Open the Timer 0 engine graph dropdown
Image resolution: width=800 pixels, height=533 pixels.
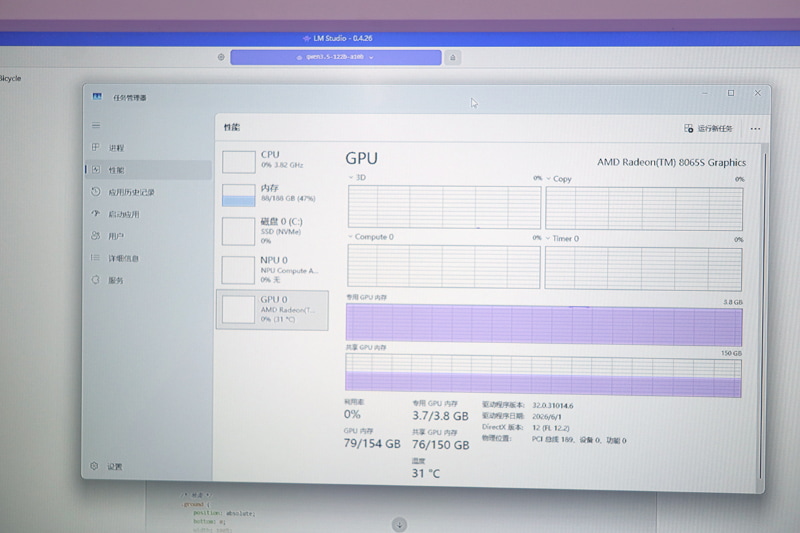coord(563,239)
